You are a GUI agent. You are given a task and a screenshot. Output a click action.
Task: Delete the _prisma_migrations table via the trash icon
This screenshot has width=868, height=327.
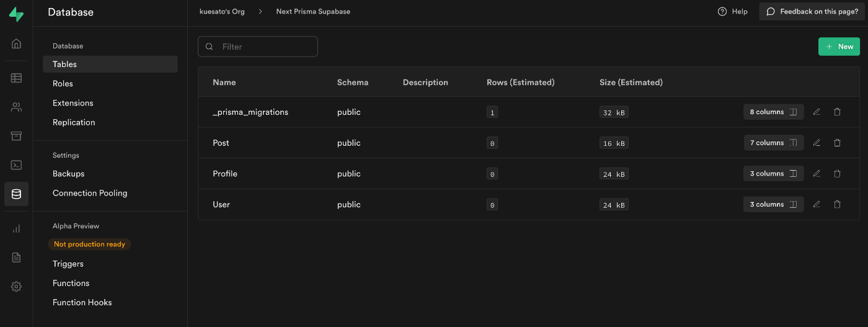pyautogui.click(x=837, y=112)
